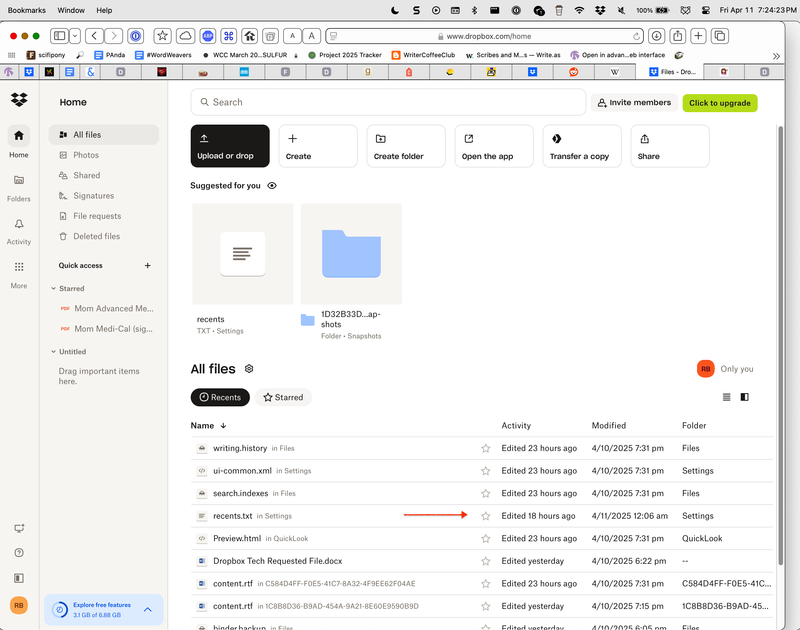Switch to list view layout icon
Screen dimensions: 800x630
click(x=727, y=397)
